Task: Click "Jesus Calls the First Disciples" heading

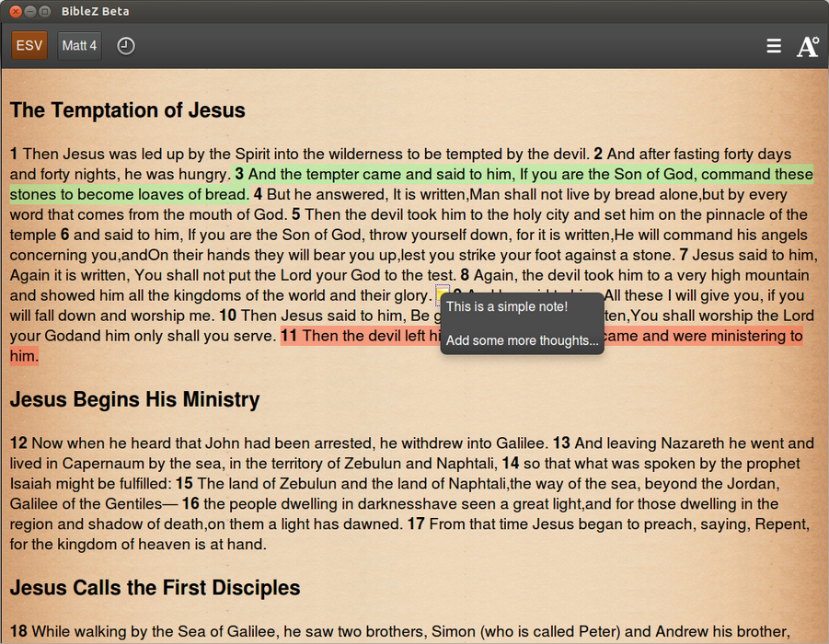Action: [x=155, y=588]
